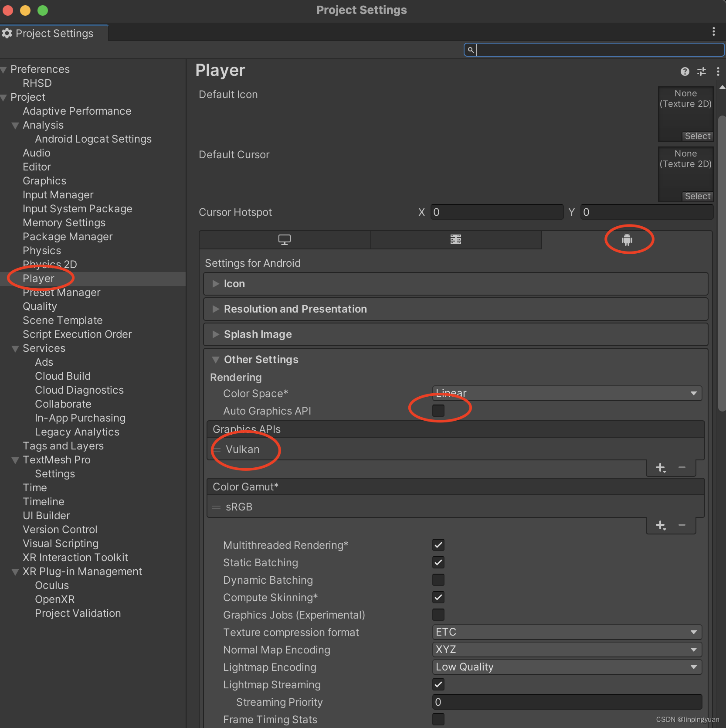Open OpenXR under XR Plug-in Management

(54, 599)
